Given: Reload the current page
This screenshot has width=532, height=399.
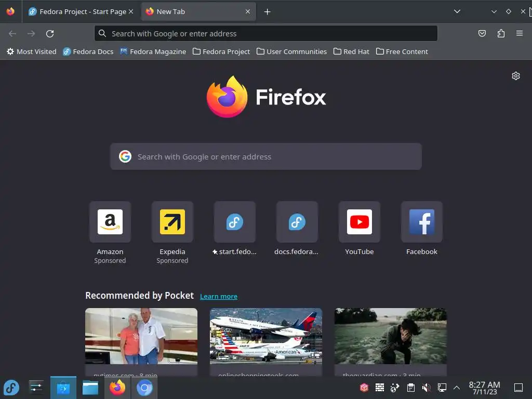Looking at the screenshot, I should click(50, 34).
